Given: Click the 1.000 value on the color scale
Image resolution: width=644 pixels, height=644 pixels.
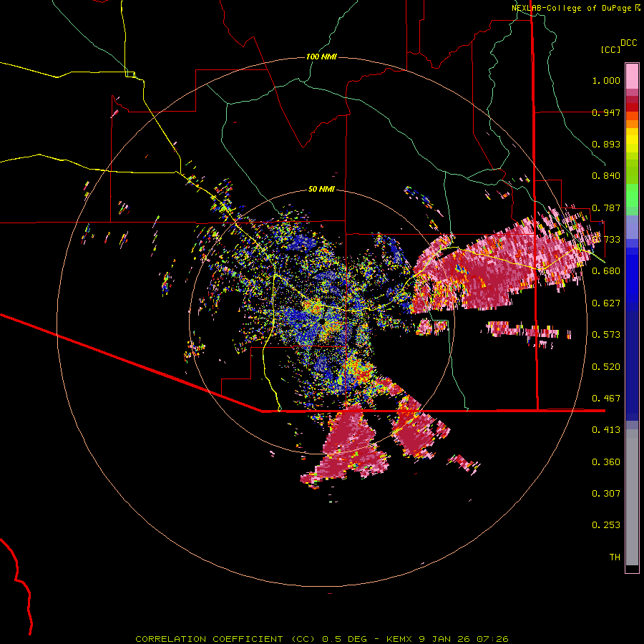Looking at the screenshot, I should [x=606, y=80].
